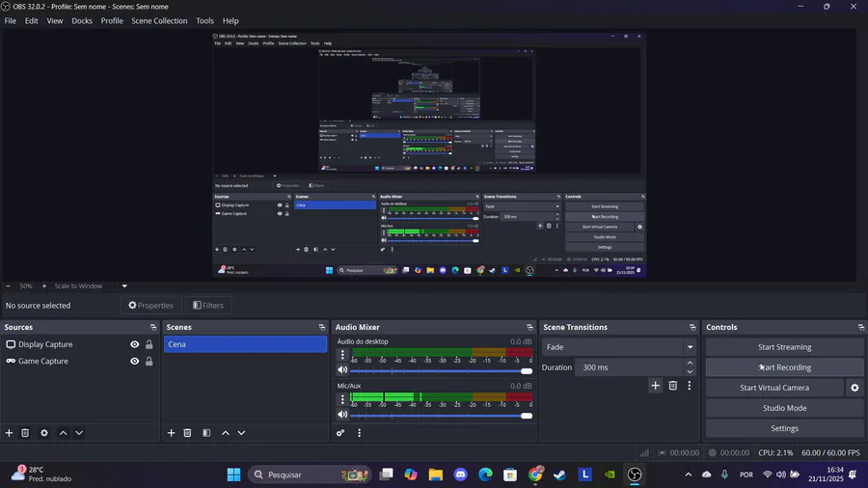Add a new scene with plus icon
The width and height of the screenshot is (868, 488).
[x=171, y=433]
